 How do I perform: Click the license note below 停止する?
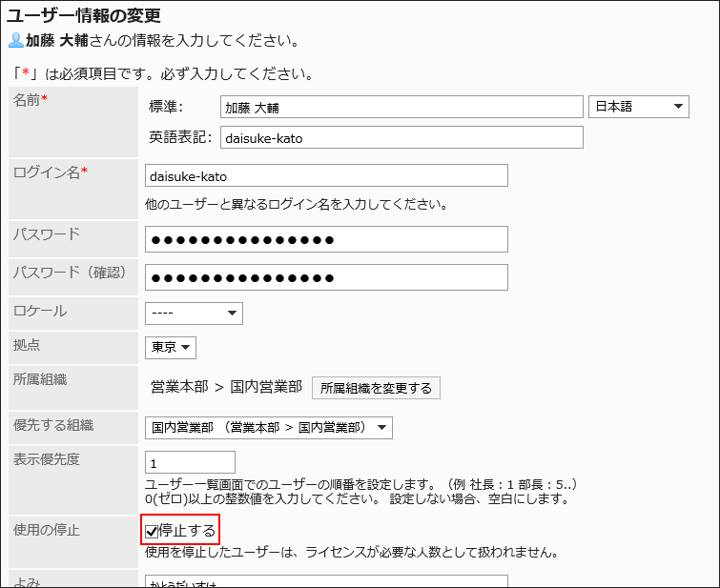(x=352, y=552)
